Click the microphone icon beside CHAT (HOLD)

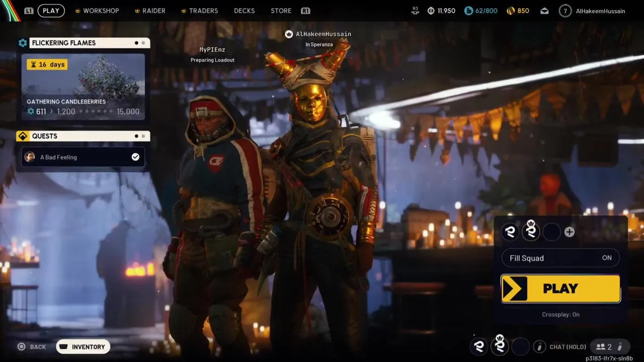[539, 346]
